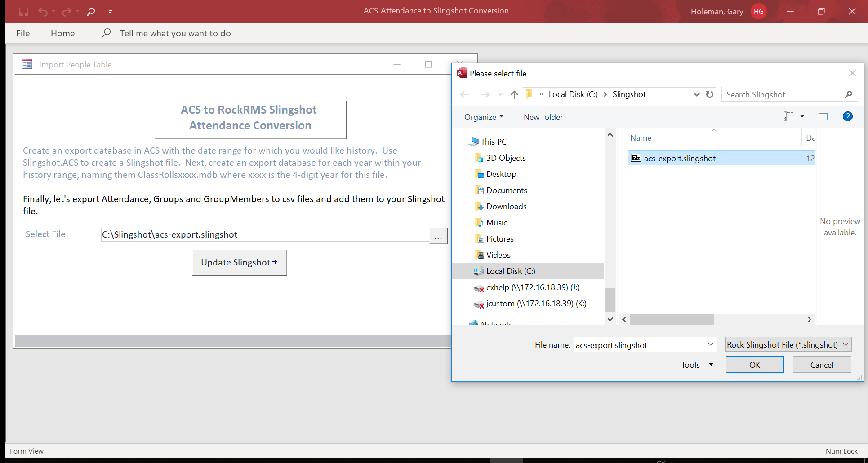
Task: Click the Save icon in quick access toolbar
Action: [23, 12]
